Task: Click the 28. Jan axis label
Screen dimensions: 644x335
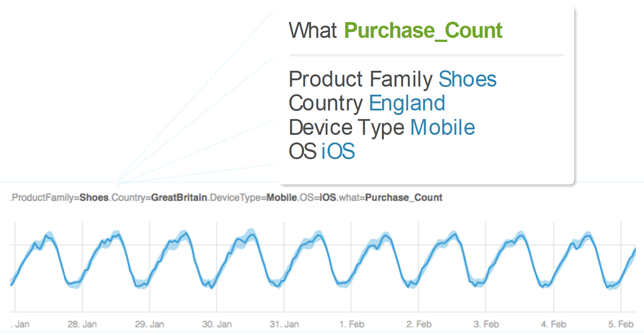Action: coord(82,324)
